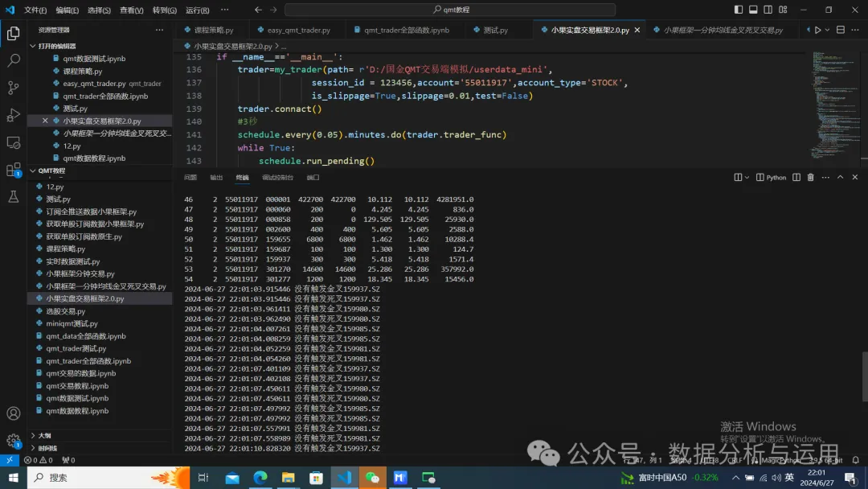Switch to the Output (输出) panel tab
This screenshot has width=868, height=489.
pyautogui.click(x=216, y=177)
